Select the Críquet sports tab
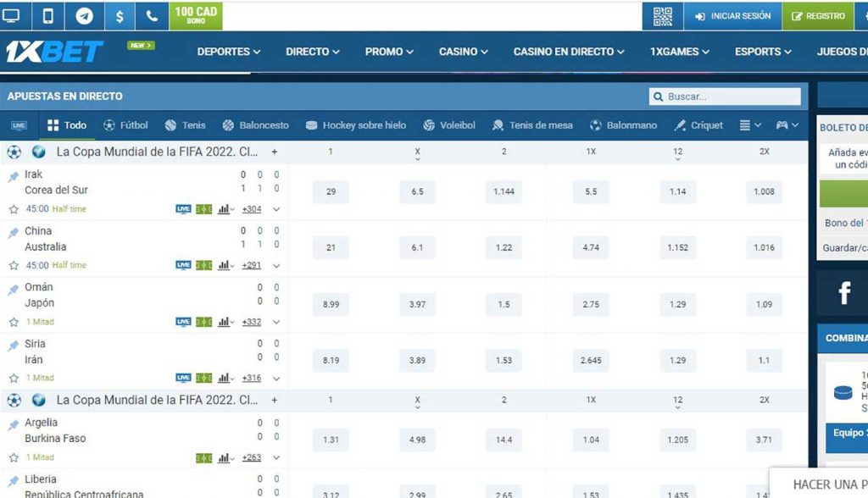 [x=698, y=125]
